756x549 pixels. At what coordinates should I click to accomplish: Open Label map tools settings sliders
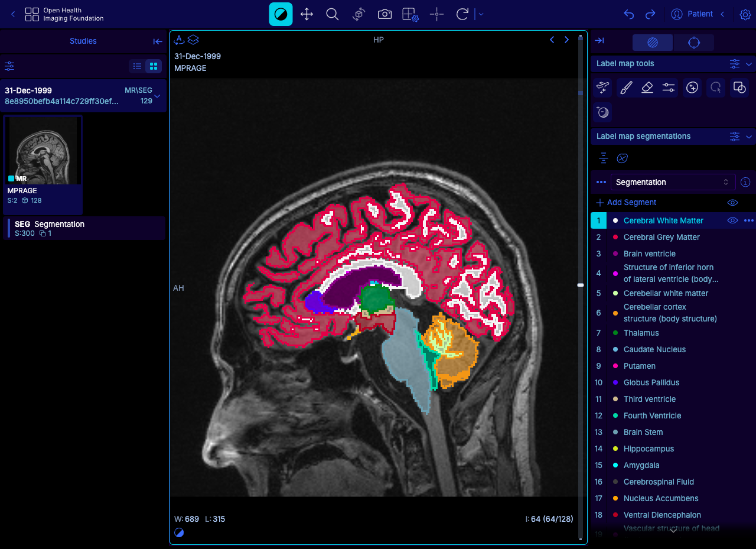(x=735, y=64)
